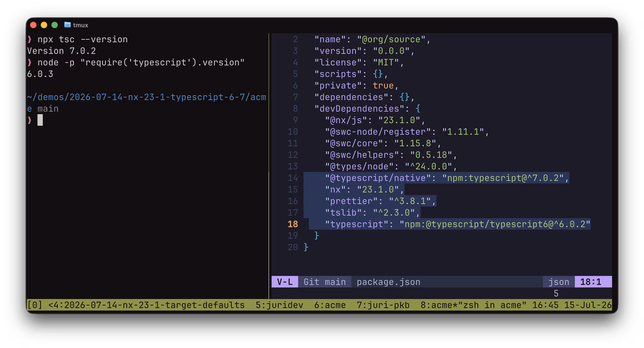Click the yellow minimize window button
The height and width of the screenshot is (348, 644).
44,25
